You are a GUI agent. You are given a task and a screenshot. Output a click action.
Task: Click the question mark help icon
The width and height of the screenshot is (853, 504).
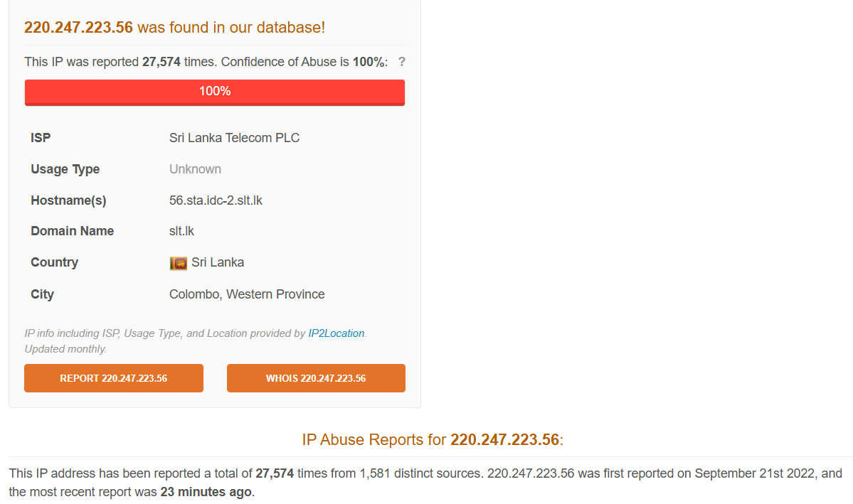(x=401, y=62)
